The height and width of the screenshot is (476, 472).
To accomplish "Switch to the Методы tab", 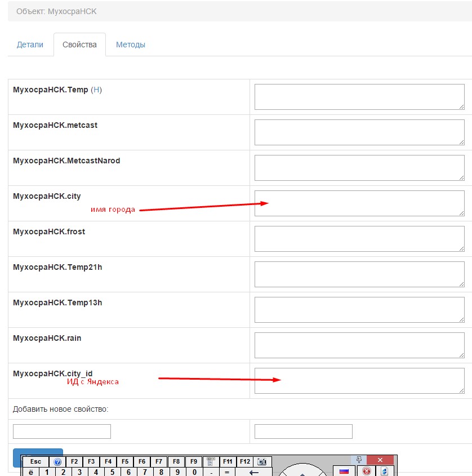I will pos(131,45).
